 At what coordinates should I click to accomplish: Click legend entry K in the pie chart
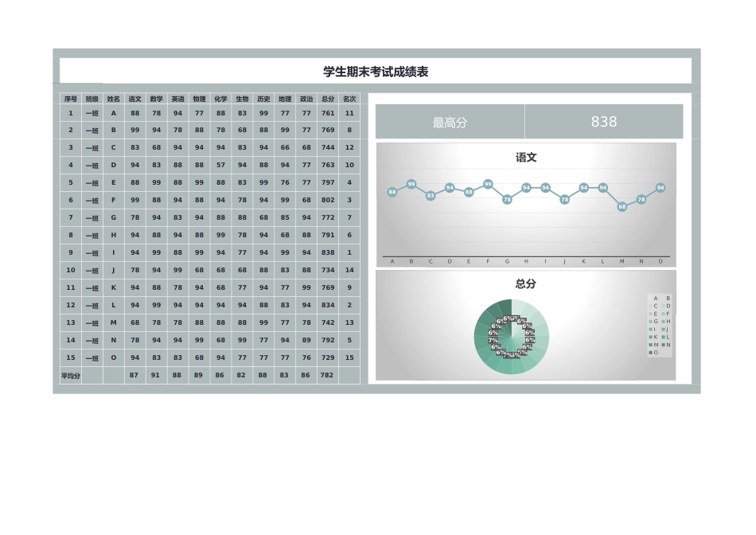click(x=654, y=338)
